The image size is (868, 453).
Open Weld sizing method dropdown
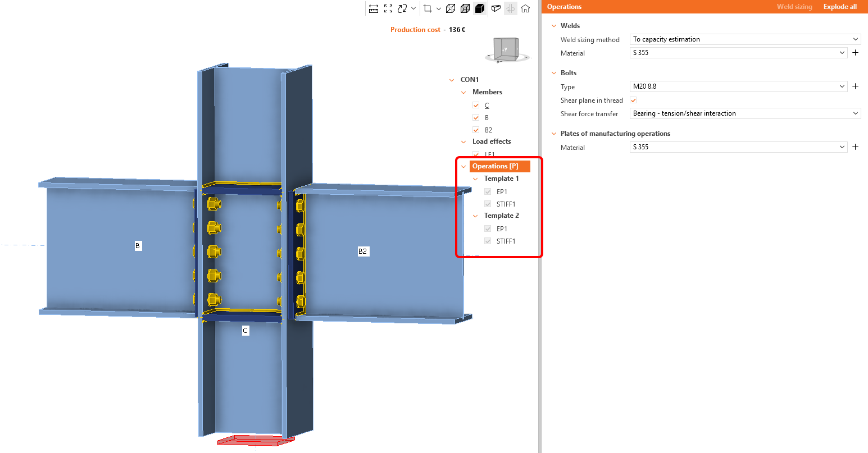(745, 39)
